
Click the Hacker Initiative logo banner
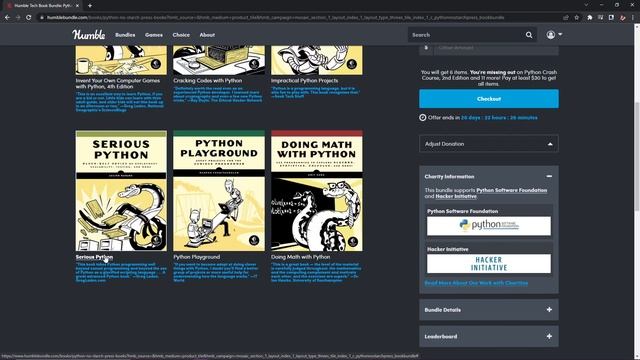489,264
